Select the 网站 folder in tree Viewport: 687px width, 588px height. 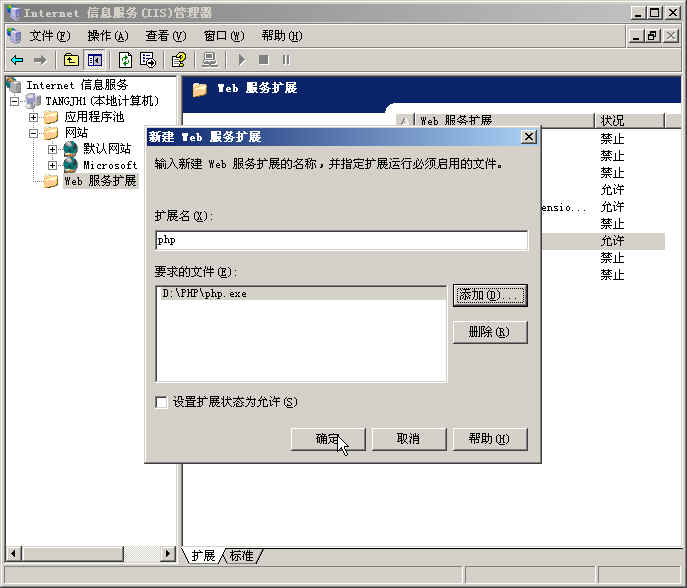click(x=76, y=132)
